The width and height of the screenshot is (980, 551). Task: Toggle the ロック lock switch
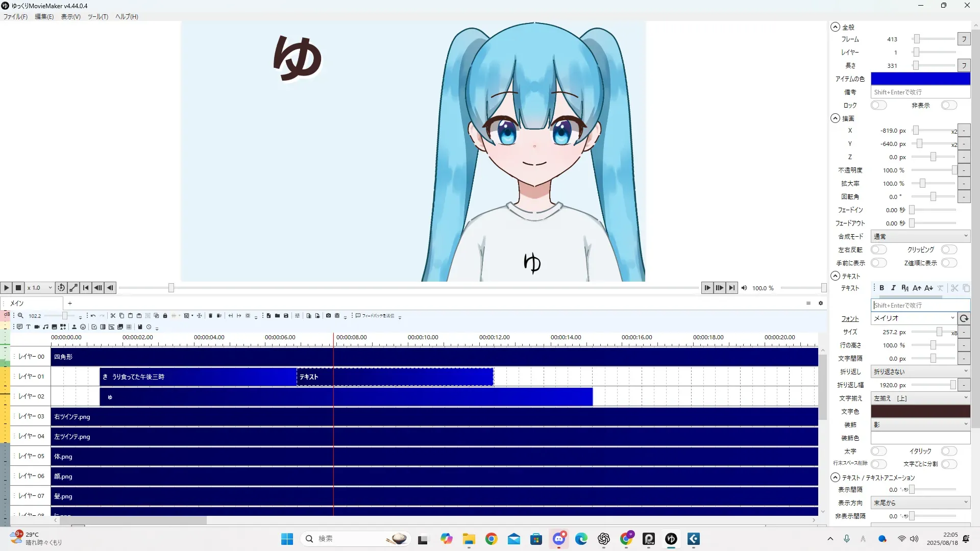[878, 105]
